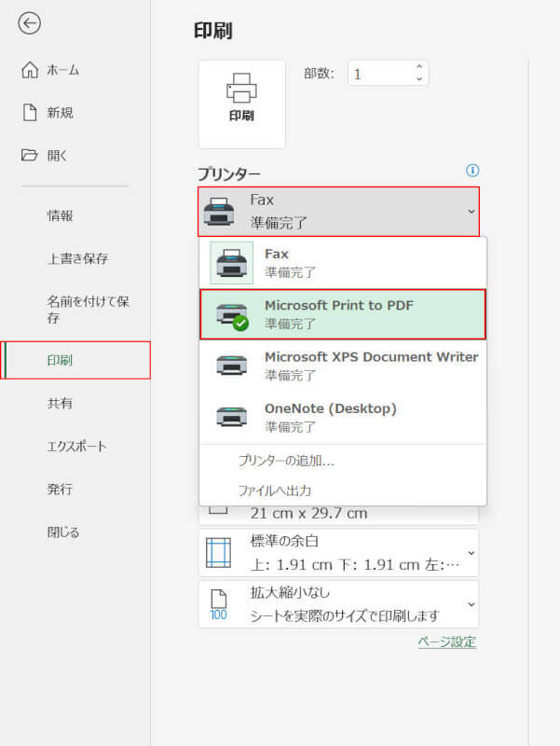The width and height of the screenshot is (560, 746).
Task: Decrease the copies count by one
Action: point(419,79)
